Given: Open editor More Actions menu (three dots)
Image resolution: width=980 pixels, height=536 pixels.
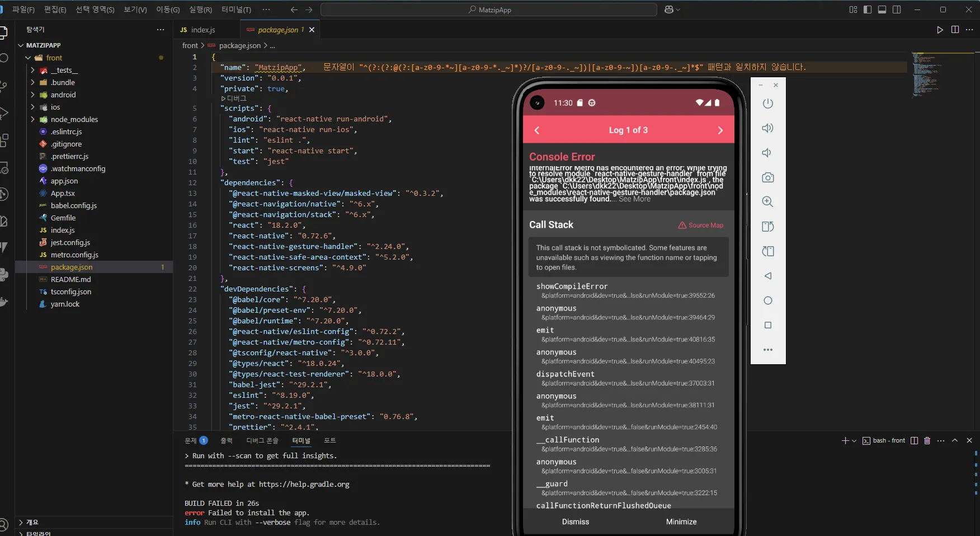Looking at the screenshot, I should pos(969,30).
